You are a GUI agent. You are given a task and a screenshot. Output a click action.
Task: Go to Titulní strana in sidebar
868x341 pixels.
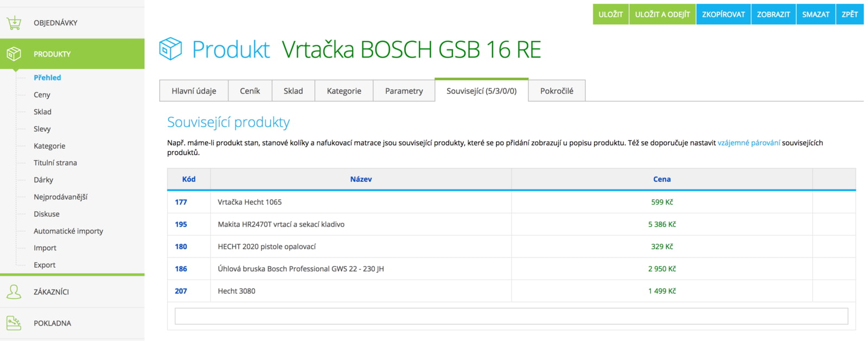coord(55,163)
